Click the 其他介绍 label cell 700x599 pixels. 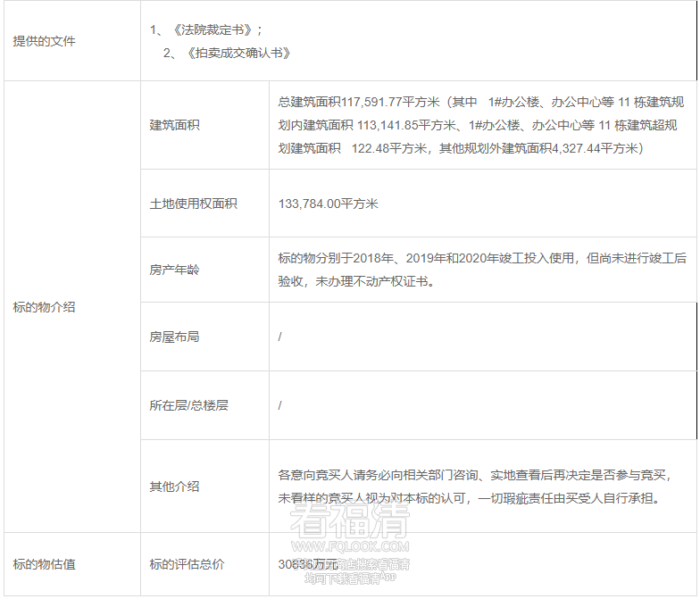click(174, 487)
